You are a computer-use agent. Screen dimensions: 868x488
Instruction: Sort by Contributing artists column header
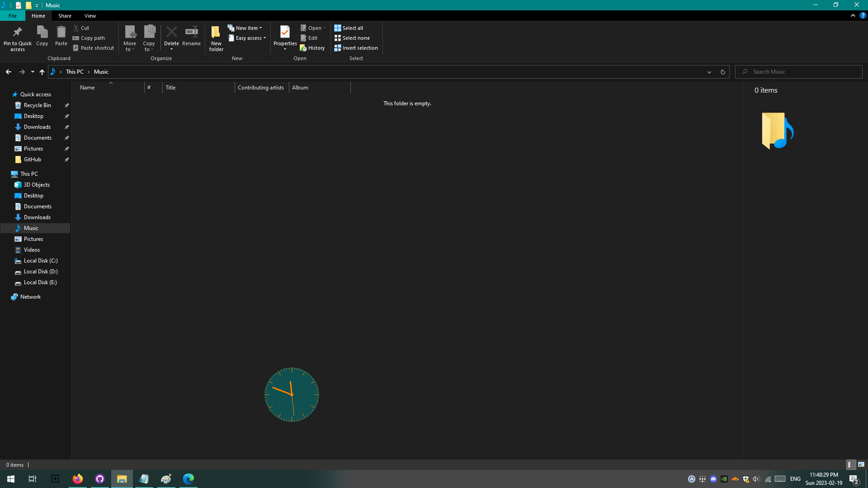(x=261, y=88)
